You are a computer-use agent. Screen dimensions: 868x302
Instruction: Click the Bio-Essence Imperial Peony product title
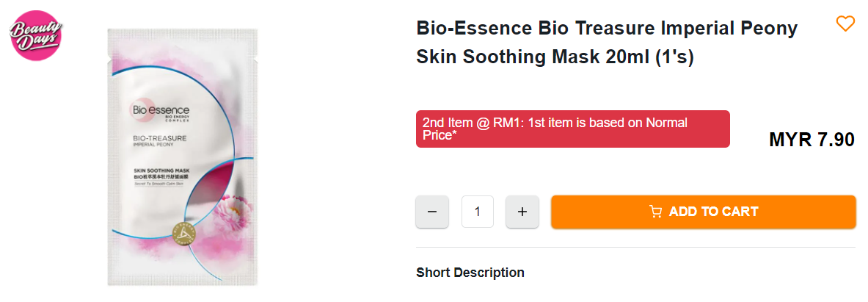pyautogui.click(x=606, y=29)
